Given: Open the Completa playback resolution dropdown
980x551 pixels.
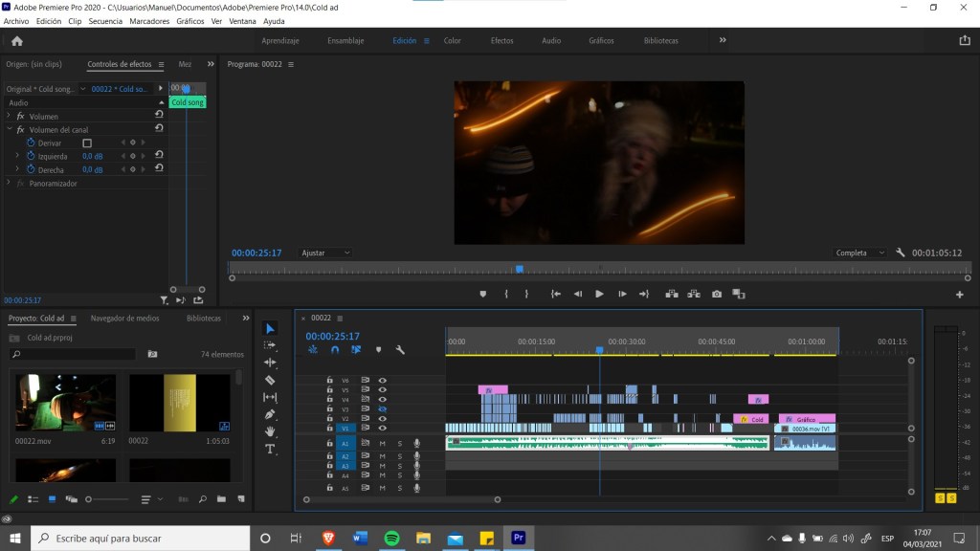Looking at the screenshot, I should pyautogui.click(x=859, y=253).
